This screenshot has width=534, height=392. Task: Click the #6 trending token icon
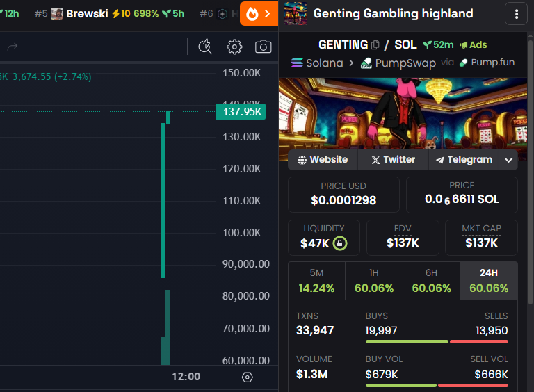(x=222, y=14)
